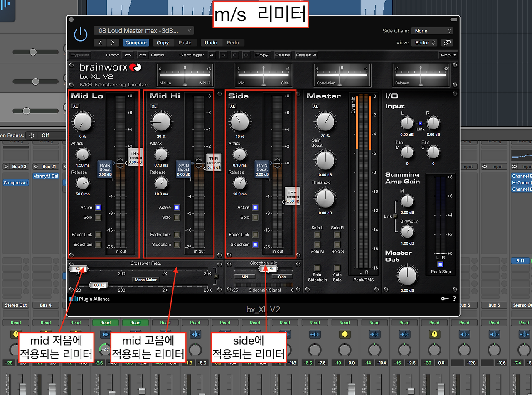Enable the Auto Solo button
The image size is (532, 395).
[x=337, y=268]
